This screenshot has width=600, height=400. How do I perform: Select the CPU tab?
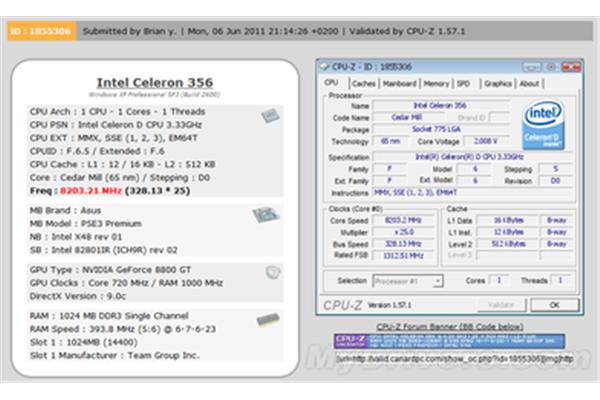[x=331, y=83]
